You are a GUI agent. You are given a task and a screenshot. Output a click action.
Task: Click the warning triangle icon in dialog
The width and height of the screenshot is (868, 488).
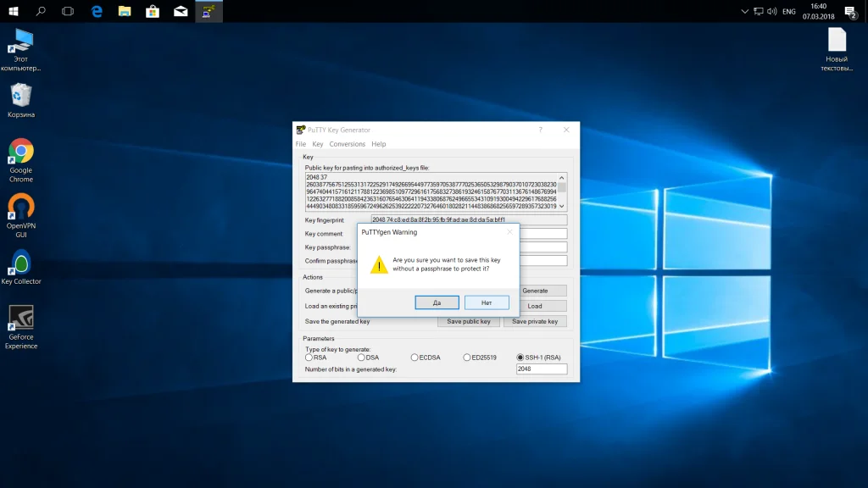[379, 264]
